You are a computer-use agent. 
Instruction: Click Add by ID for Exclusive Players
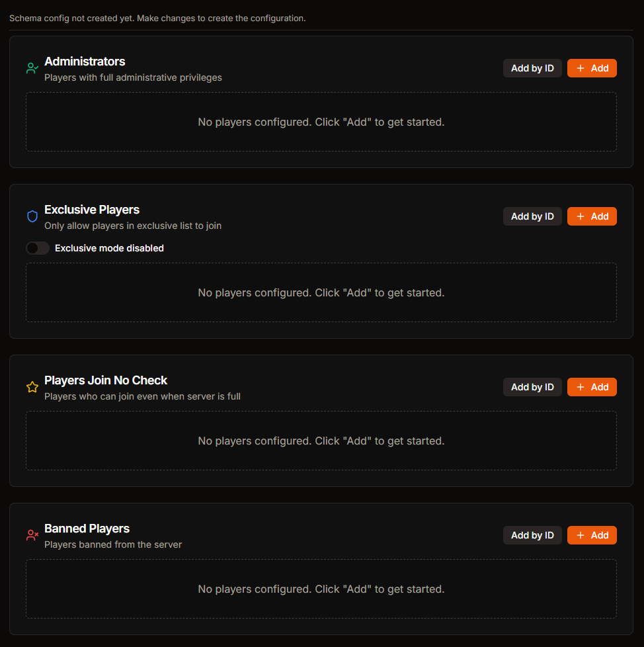click(532, 216)
